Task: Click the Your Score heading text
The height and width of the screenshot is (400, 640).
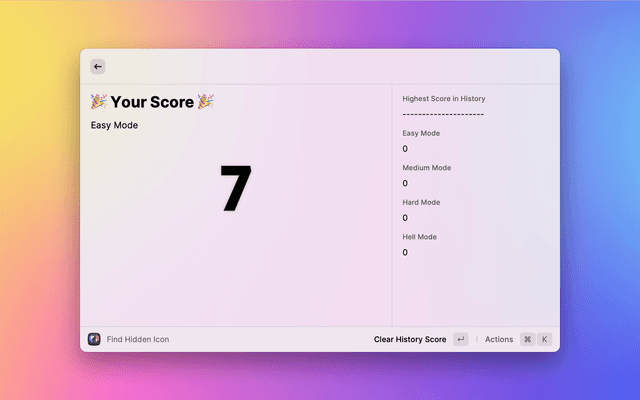Action: tap(152, 101)
